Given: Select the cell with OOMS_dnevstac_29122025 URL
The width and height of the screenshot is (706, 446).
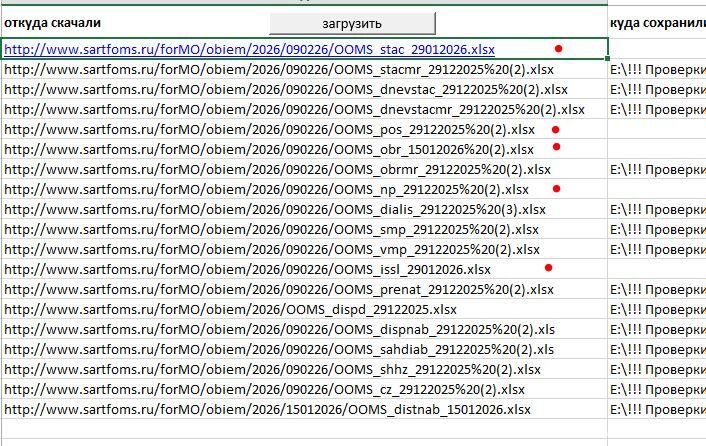Looking at the screenshot, I should (279, 90).
